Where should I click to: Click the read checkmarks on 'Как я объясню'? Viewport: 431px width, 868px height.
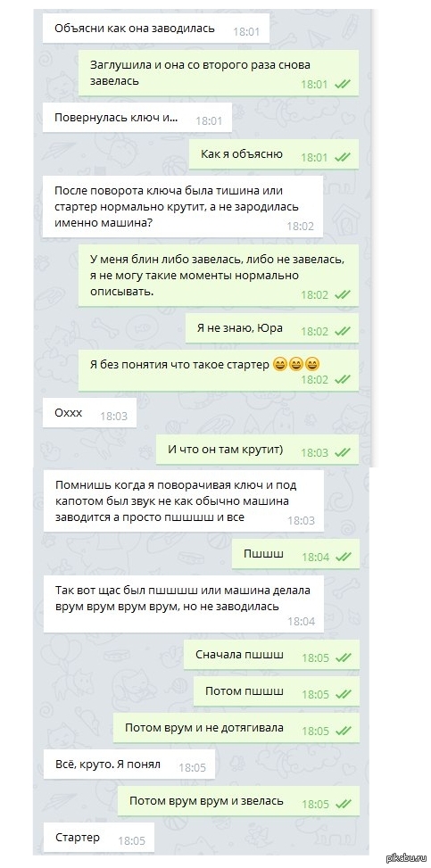(x=343, y=158)
